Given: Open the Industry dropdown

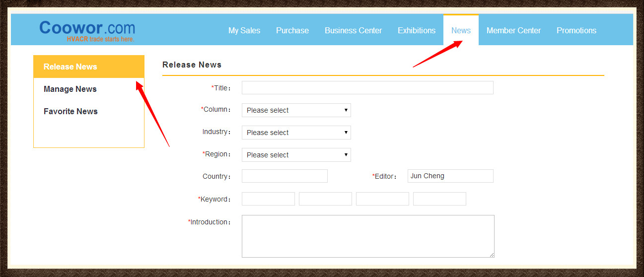Looking at the screenshot, I should tap(296, 133).
